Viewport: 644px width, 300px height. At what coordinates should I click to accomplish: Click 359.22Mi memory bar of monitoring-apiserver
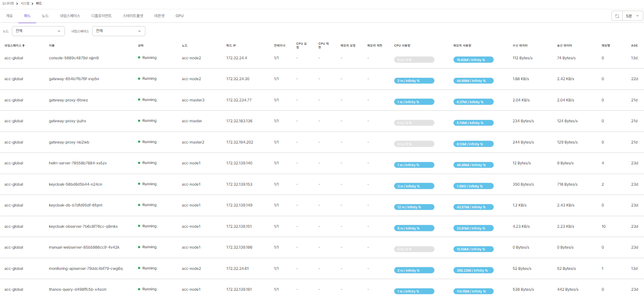point(473,271)
